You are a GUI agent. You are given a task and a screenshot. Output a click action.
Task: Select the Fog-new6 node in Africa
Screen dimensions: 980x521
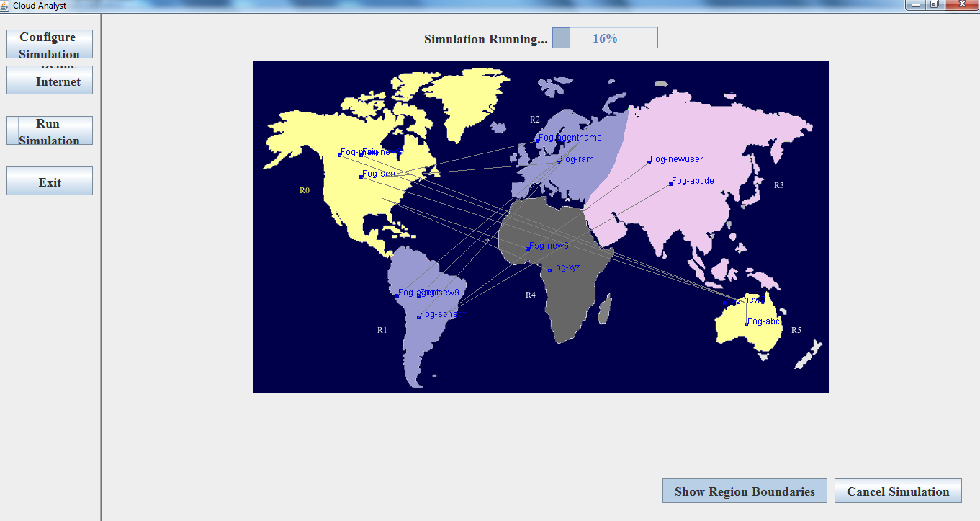tap(529, 249)
